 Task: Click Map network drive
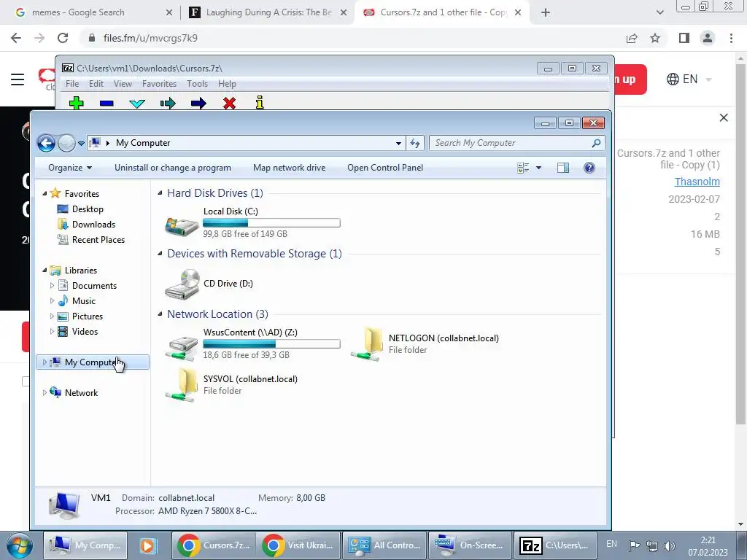(289, 168)
